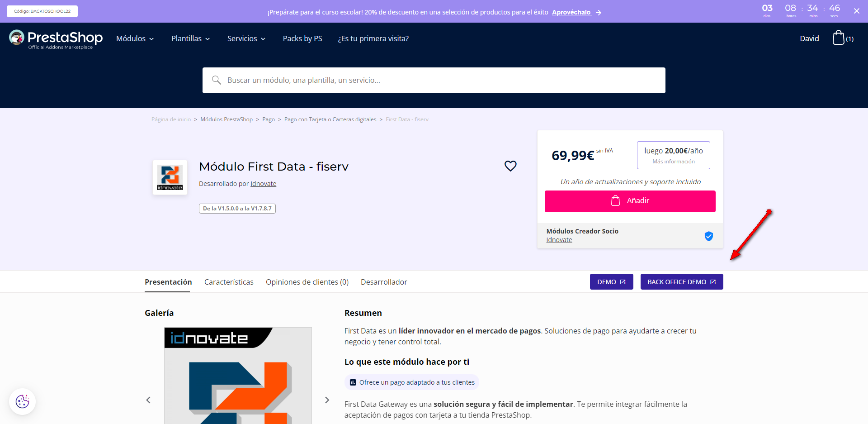This screenshot has width=868, height=424.
Task: Open the BACK OFFICE DEMO button
Action: (x=682, y=281)
